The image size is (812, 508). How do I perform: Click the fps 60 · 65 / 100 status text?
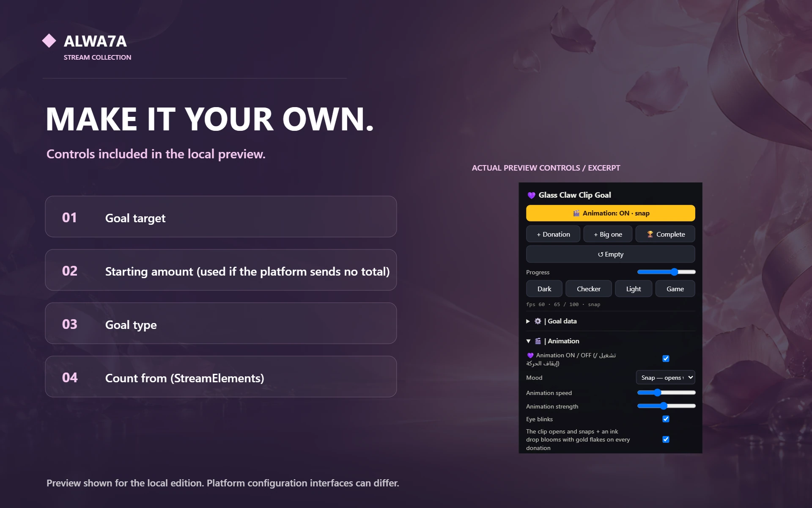click(563, 304)
